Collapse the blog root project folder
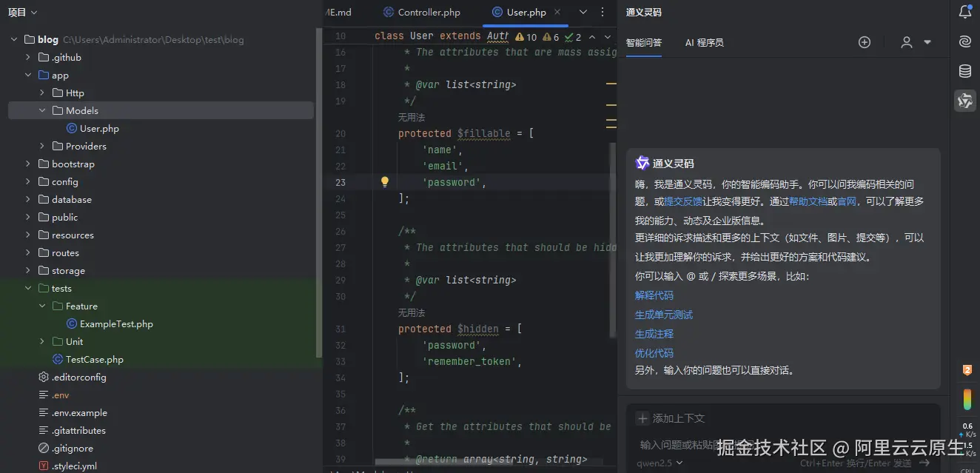 (14, 39)
